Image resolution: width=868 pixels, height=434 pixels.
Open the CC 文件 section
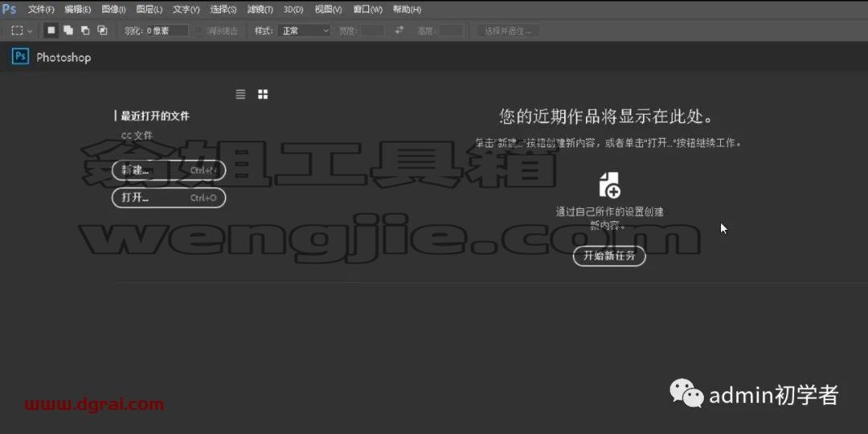[x=137, y=135]
